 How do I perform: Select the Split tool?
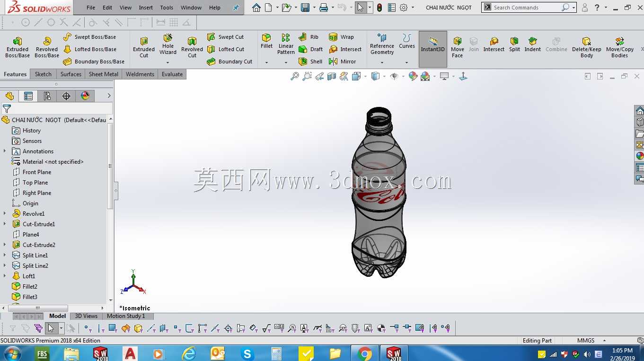click(514, 44)
